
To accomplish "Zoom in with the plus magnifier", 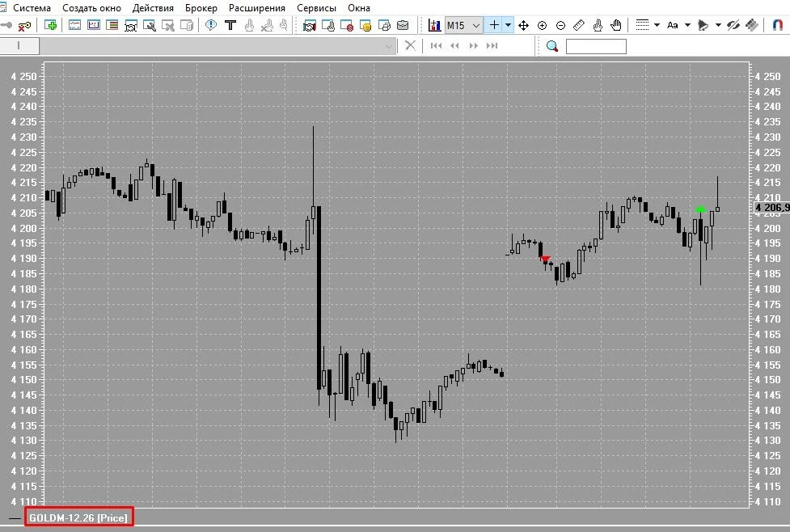I will (542, 25).
